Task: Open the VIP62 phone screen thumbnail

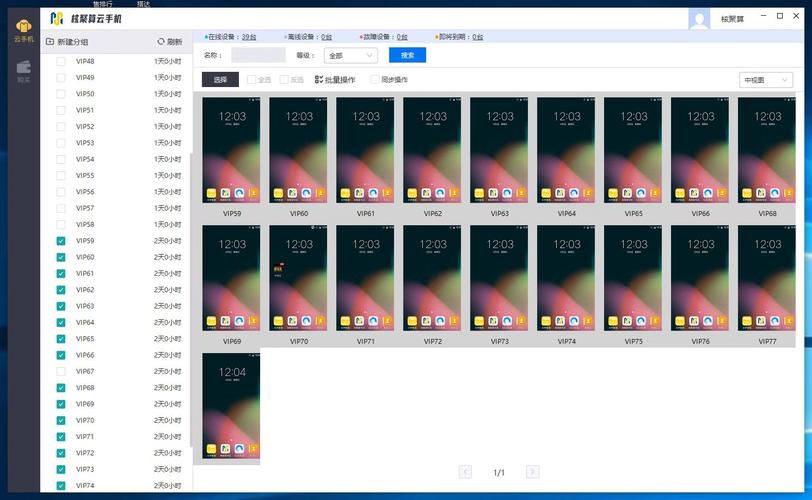Action: [x=432, y=150]
